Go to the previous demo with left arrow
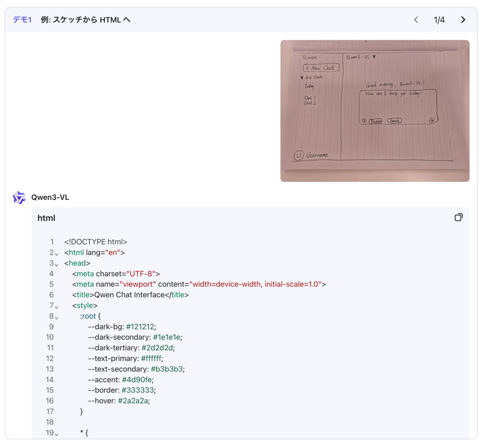 coord(416,20)
